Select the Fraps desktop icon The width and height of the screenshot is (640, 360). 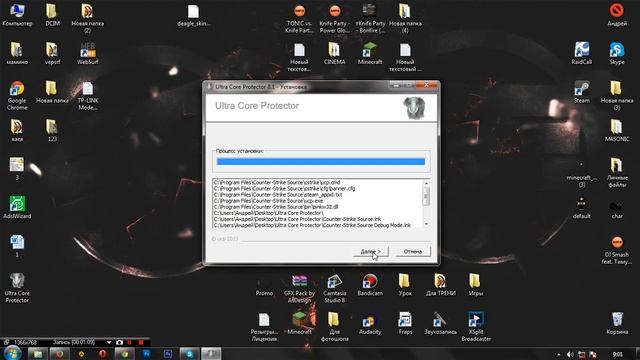pos(405,323)
